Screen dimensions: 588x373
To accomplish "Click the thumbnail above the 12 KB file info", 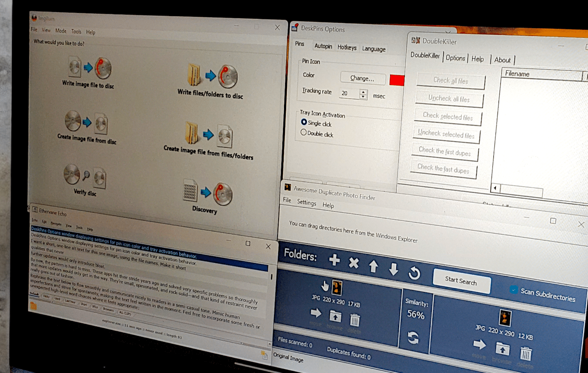I will pyautogui.click(x=505, y=317).
